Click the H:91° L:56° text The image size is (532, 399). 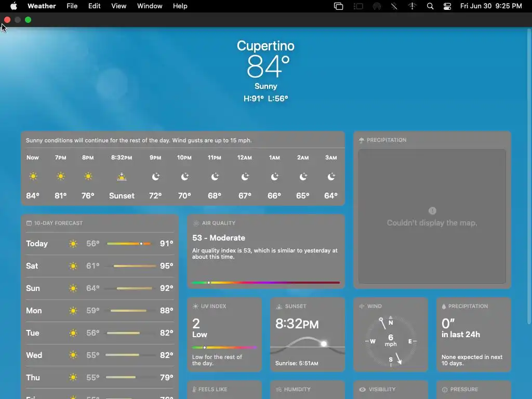265,99
